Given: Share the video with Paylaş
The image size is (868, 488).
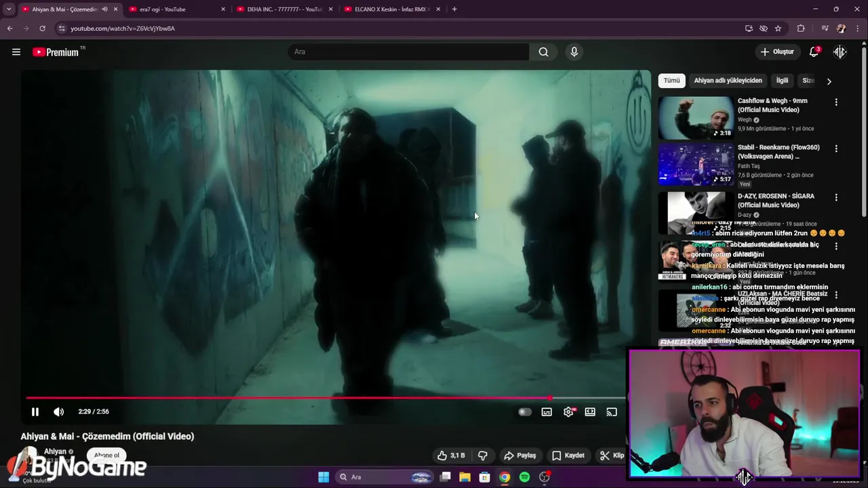Looking at the screenshot, I should (x=520, y=455).
